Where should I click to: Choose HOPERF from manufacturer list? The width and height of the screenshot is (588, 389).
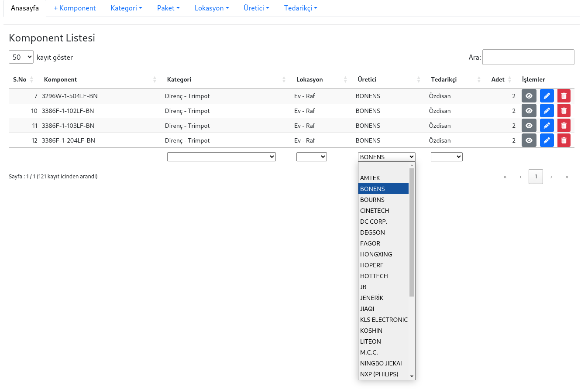(x=383, y=265)
